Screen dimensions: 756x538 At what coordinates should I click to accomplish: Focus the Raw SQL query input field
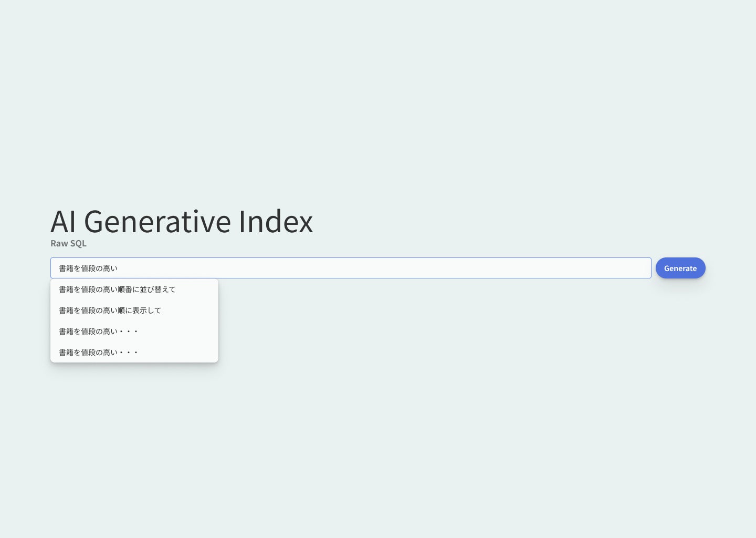tap(350, 268)
